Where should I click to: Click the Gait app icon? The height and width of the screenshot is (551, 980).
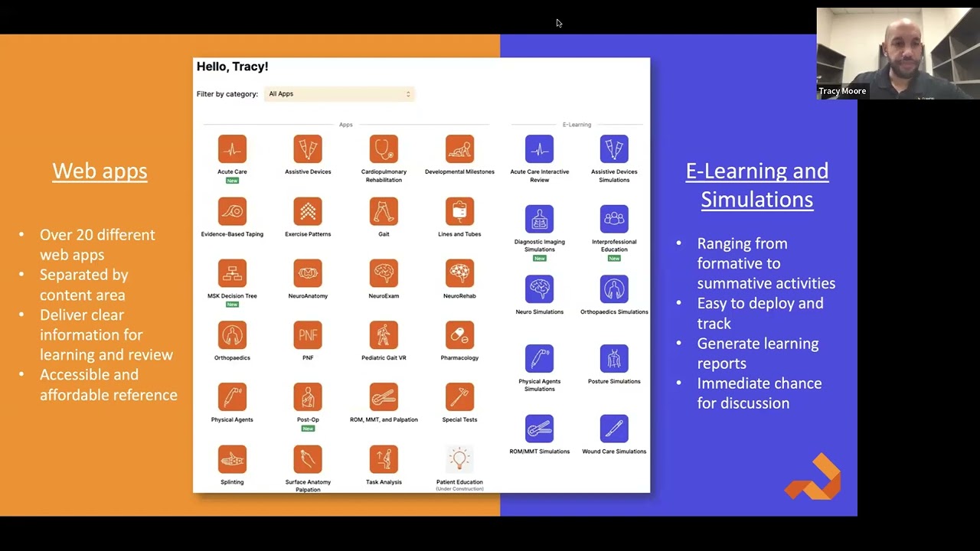coord(384,211)
